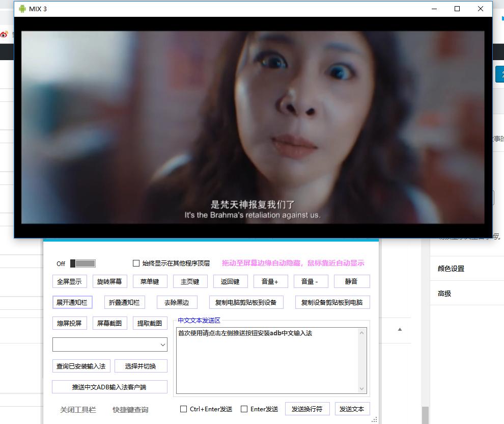Click the text area scrollbar down arrow
Image resolution: width=504 pixels, height=424 pixels.
[x=362, y=389]
